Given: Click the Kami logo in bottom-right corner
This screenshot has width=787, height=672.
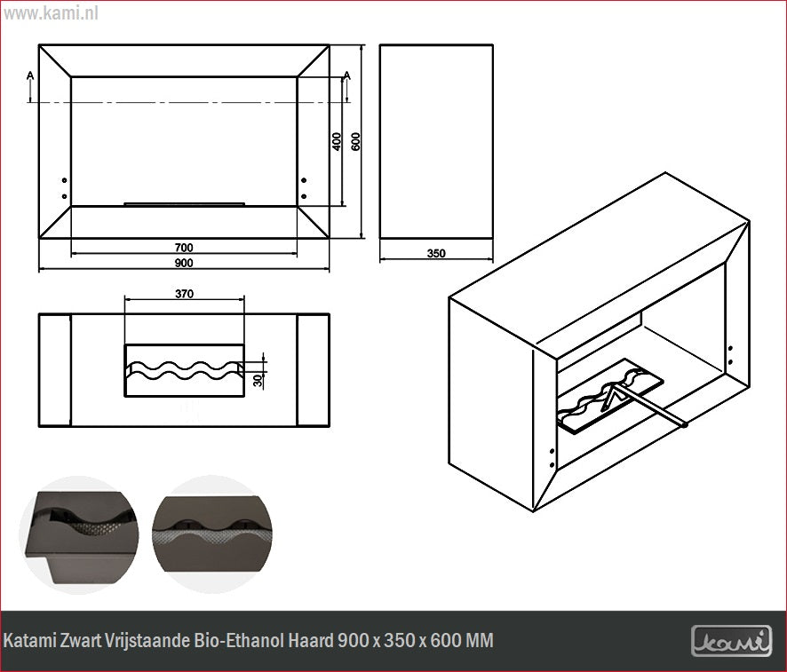Looking at the screenshot, I should (731, 640).
